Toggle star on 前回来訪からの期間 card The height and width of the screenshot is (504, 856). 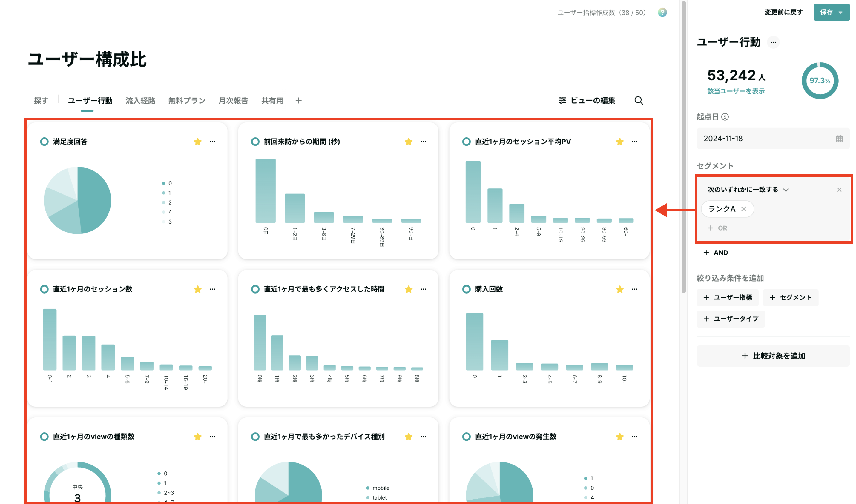(x=409, y=142)
